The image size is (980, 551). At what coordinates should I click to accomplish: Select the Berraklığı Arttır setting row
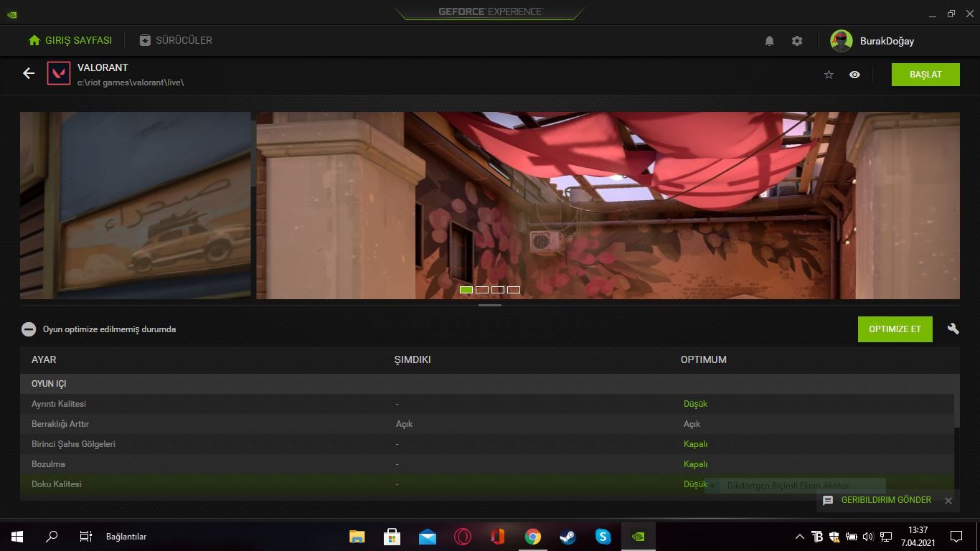tap(487, 424)
